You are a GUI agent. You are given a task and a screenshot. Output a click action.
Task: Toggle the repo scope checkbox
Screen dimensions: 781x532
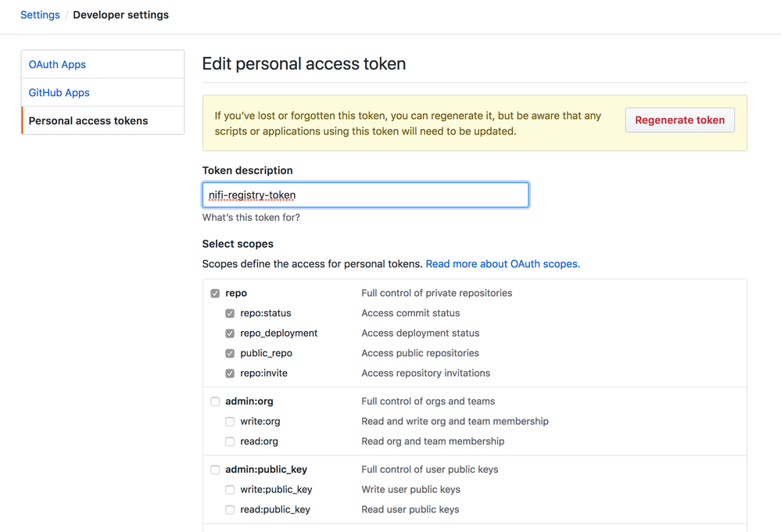[215, 294]
